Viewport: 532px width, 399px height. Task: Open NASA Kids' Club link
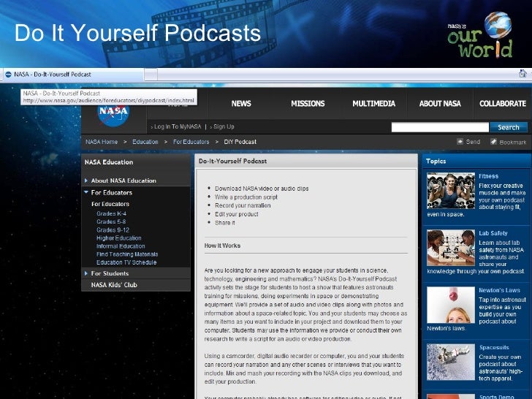114,285
